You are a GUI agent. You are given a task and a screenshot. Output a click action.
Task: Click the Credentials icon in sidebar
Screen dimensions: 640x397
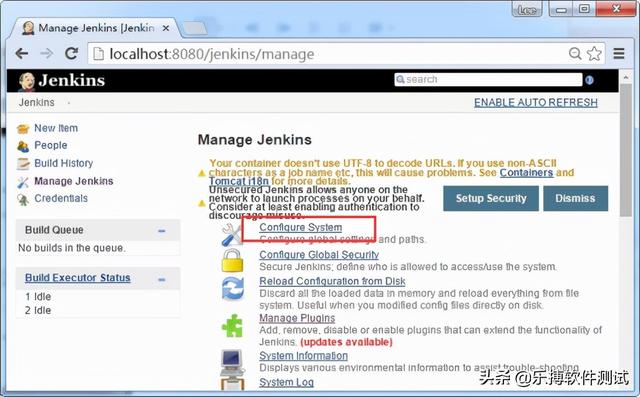[23, 199]
